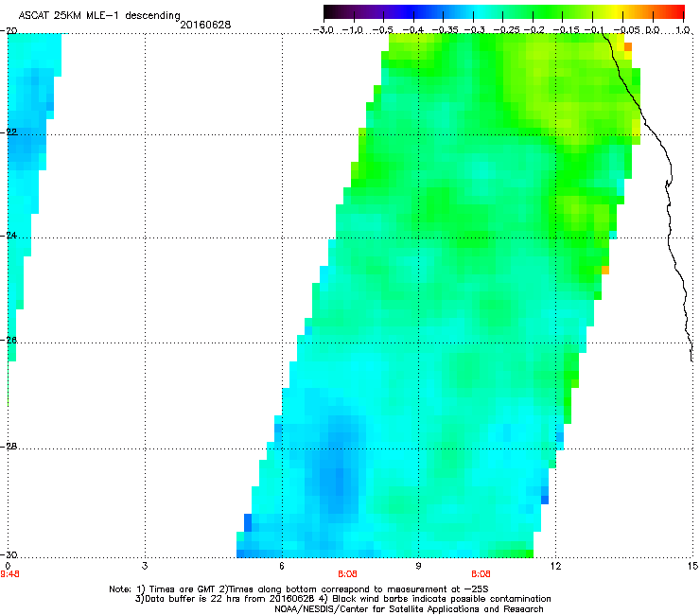700x615 pixels.
Task: Click the red 8:08 time under longitude 10
Action: [481, 574]
